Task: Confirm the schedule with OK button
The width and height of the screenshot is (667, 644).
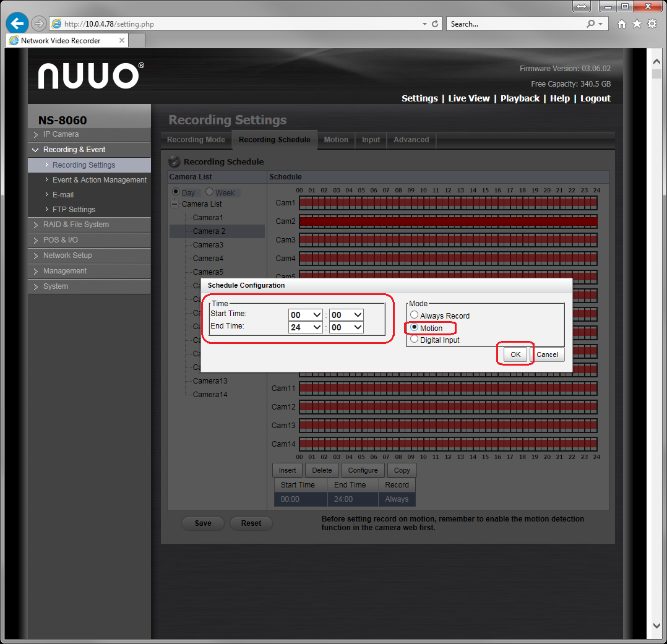Action: 515,354
